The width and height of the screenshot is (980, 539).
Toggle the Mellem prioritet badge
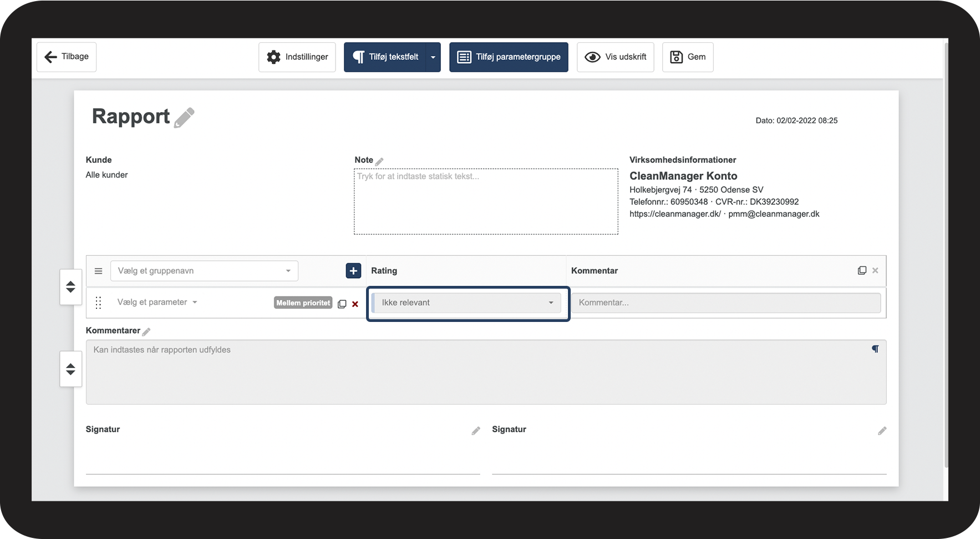[x=303, y=303]
